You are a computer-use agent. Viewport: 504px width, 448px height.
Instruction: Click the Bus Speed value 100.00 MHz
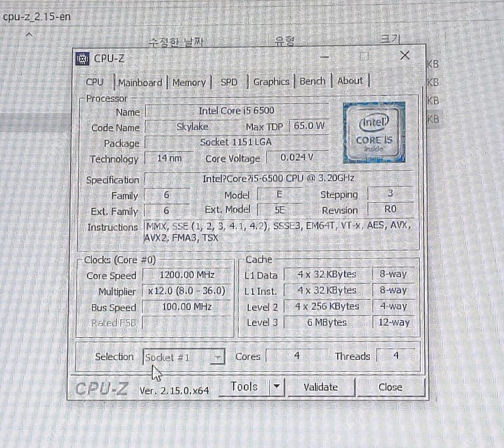click(x=186, y=307)
